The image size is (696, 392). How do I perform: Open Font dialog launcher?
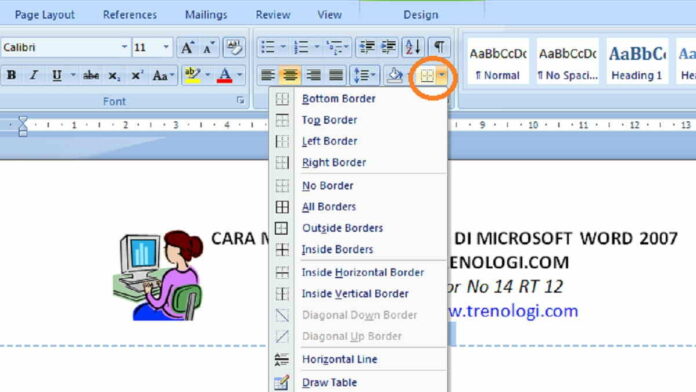241,101
